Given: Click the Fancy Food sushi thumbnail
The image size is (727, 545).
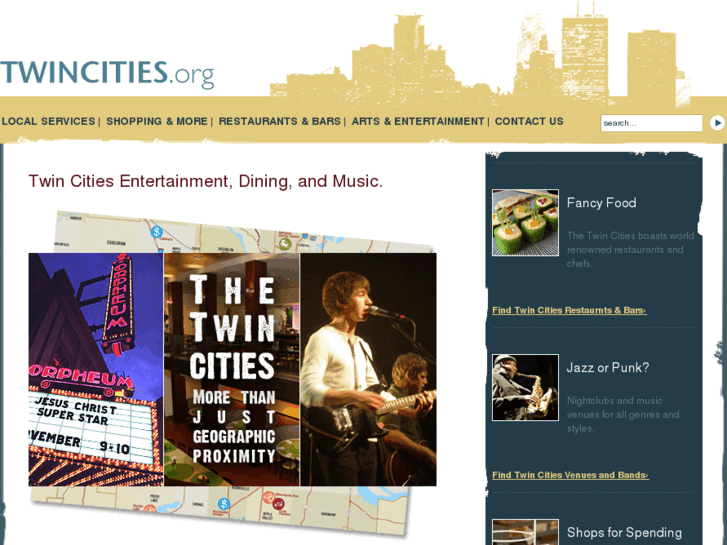Looking at the screenshot, I should [x=525, y=223].
